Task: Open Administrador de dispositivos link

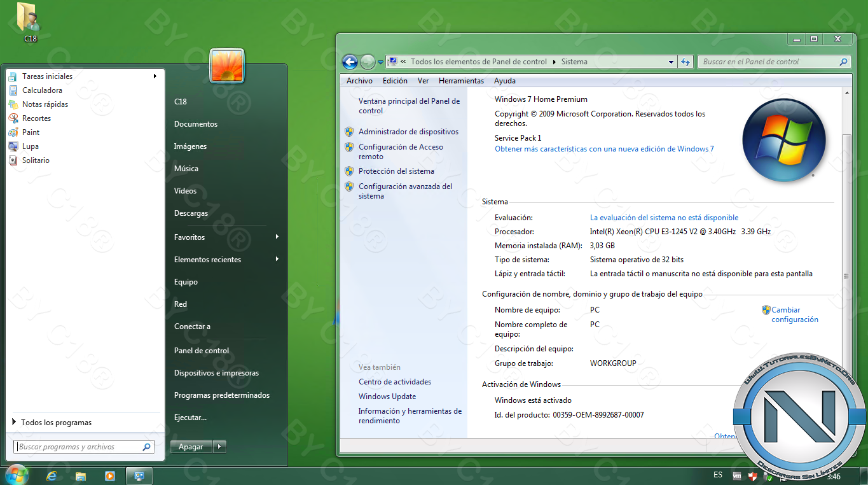Action: click(408, 132)
